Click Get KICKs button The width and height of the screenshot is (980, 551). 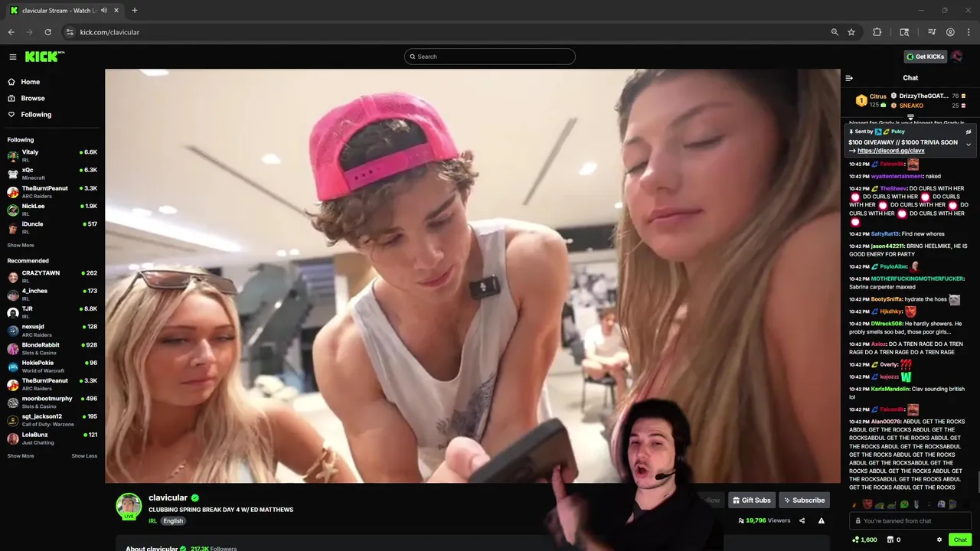click(x=926, y=57)
